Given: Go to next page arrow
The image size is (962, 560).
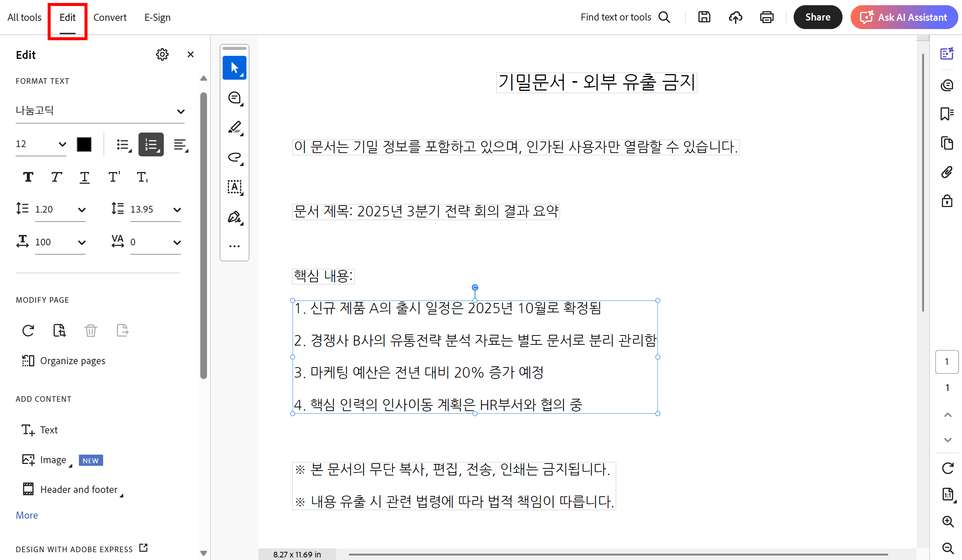Looking at the screenshot, I should (x=947, y=440).
